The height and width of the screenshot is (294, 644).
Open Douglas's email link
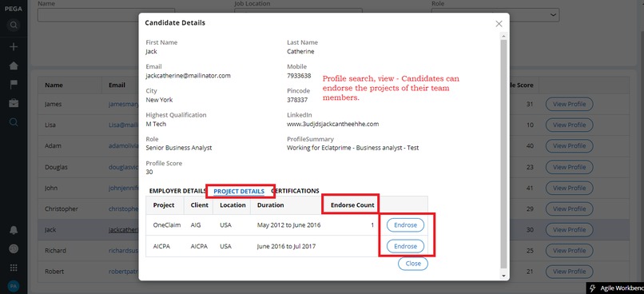click(x=124, y=167)
